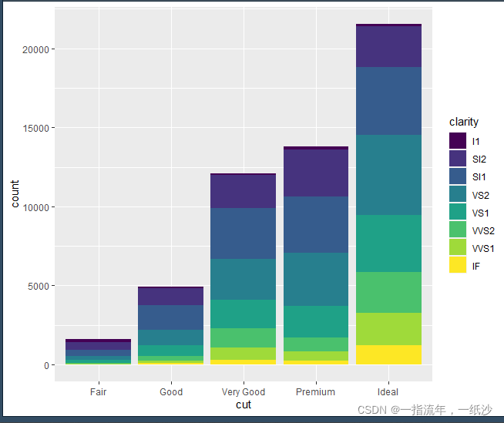Image resolution: width=504 pixels, height=423 pixels.
Task: Click the yellow IF segment of the Ideal bar
Action: (388, 355)
